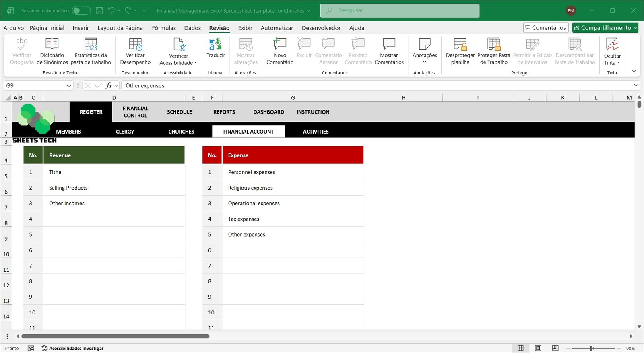Viewport: 644px width, 353px height.
Task: Open Dicionário de Sinônimos tool
Action: tap(52, 44)
